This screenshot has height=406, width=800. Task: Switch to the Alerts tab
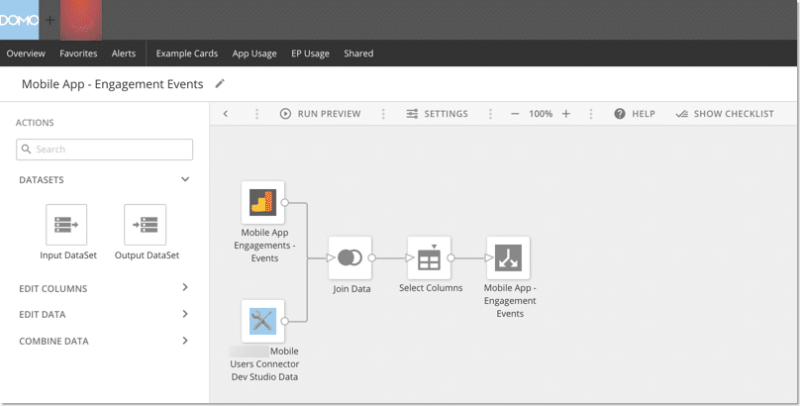pos(123,54)
